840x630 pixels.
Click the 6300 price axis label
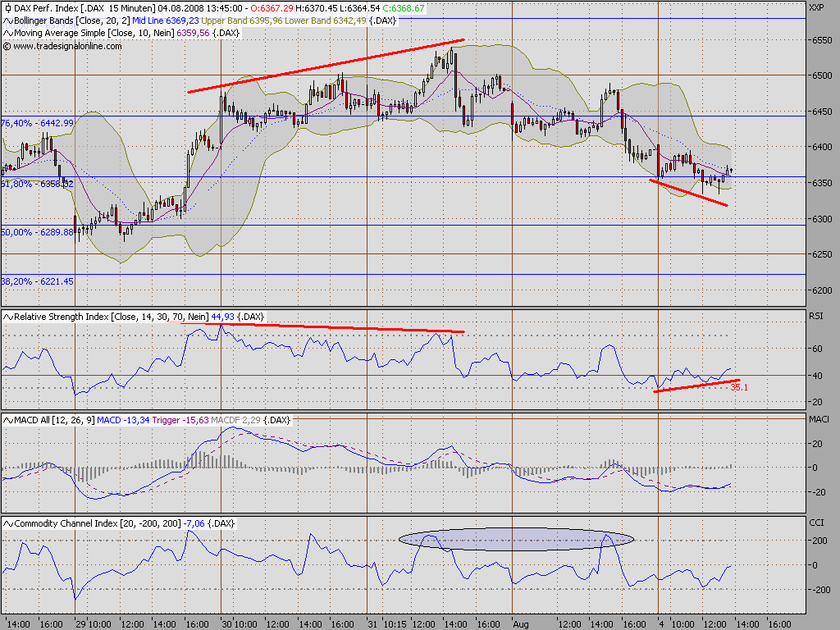click(822, 219)
